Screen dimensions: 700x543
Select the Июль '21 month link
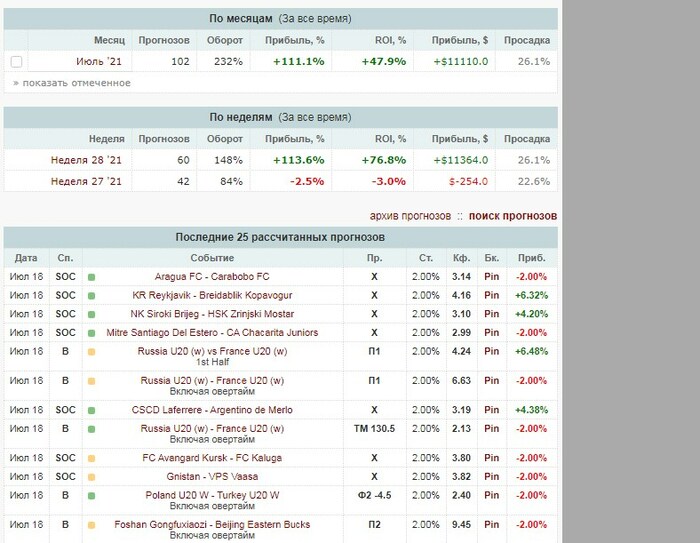point(99,62)
